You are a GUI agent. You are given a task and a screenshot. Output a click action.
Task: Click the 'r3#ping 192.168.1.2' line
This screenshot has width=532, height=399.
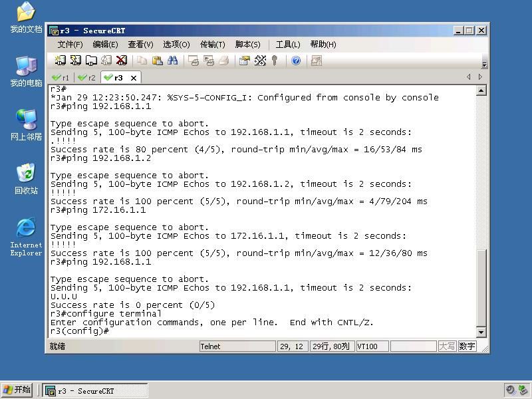pos(101,158)
